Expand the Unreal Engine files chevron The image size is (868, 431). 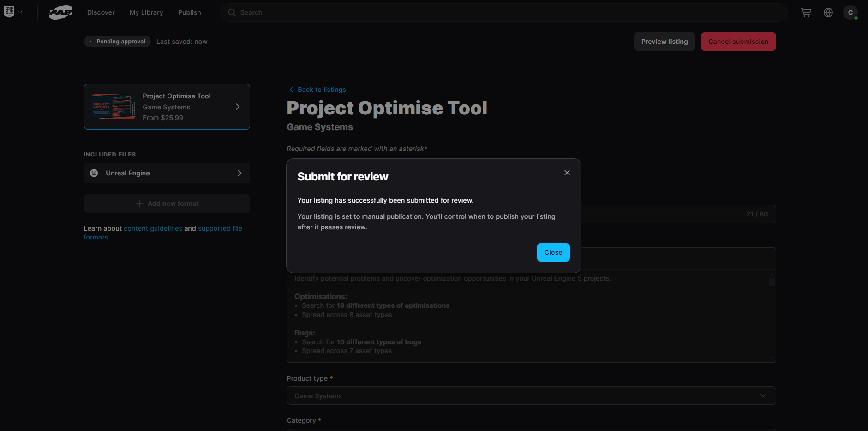(x=239, y=173)
